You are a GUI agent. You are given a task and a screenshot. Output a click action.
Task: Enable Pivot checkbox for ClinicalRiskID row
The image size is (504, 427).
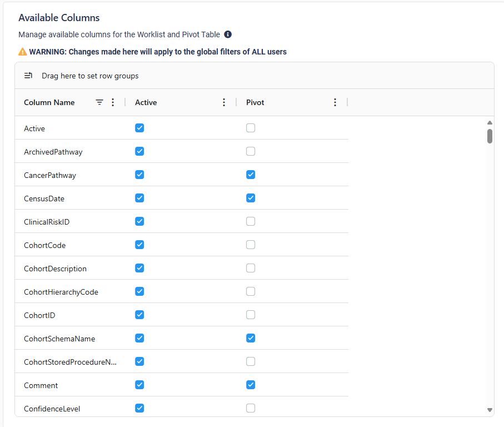point(251,221)
